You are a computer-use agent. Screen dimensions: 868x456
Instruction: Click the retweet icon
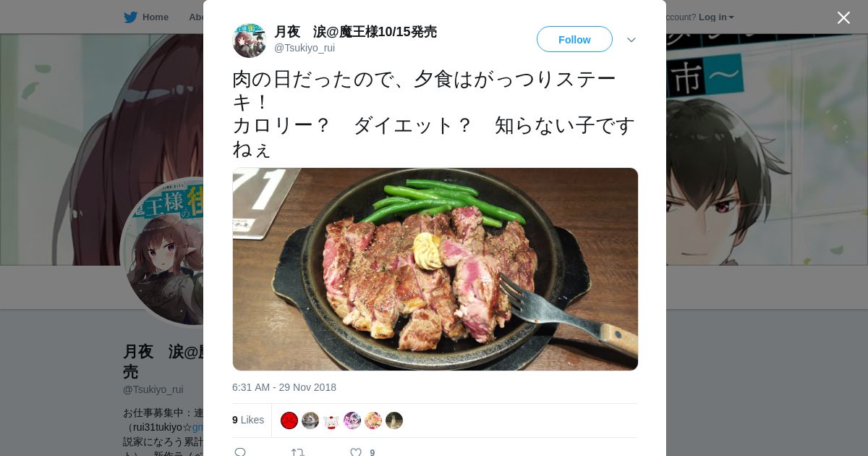(x=298, y=452)
